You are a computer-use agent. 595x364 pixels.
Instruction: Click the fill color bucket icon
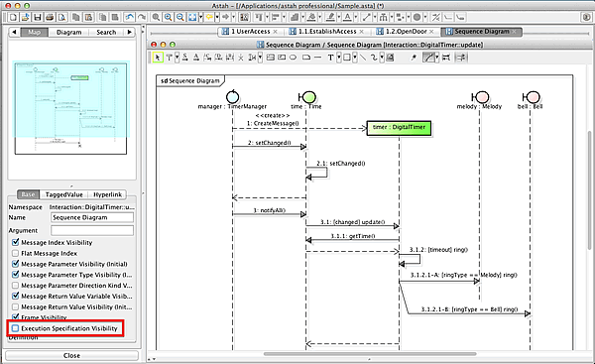(x=311, y=17)
